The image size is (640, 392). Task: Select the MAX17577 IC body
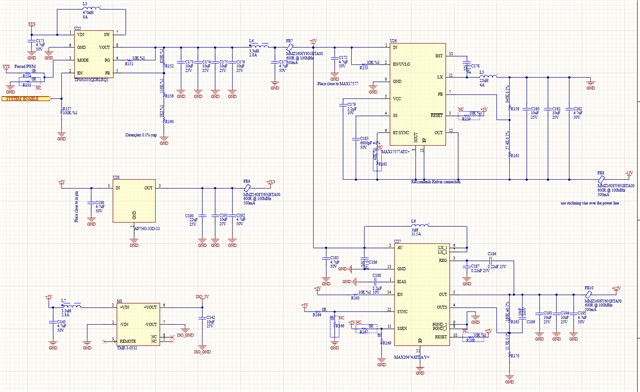click(417, 94)
